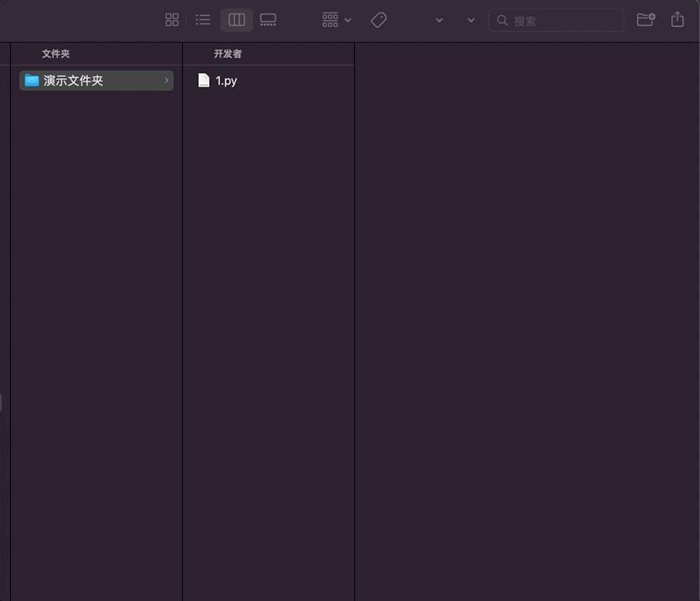700x601 pixels.
Task: Select the column view icon
Action: click(x=236, y=19)
